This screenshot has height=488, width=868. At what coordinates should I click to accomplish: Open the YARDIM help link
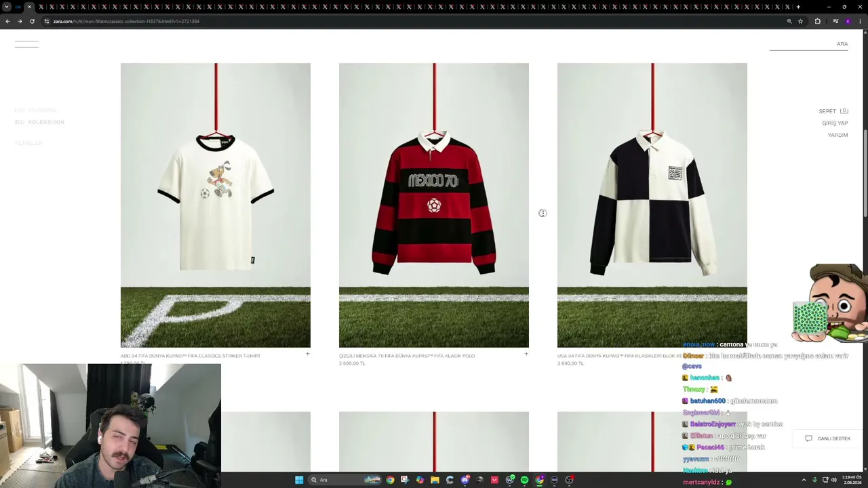837,135
